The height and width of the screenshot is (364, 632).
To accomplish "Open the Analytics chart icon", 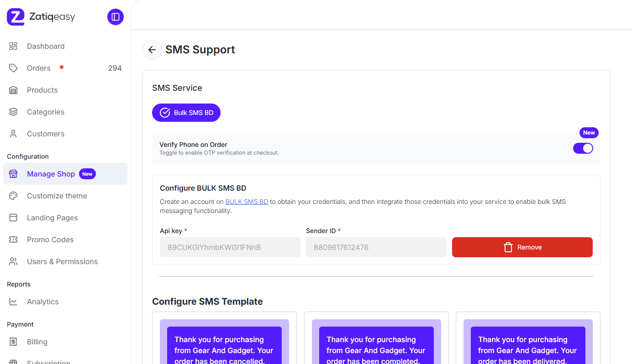I will click(13, 302).
